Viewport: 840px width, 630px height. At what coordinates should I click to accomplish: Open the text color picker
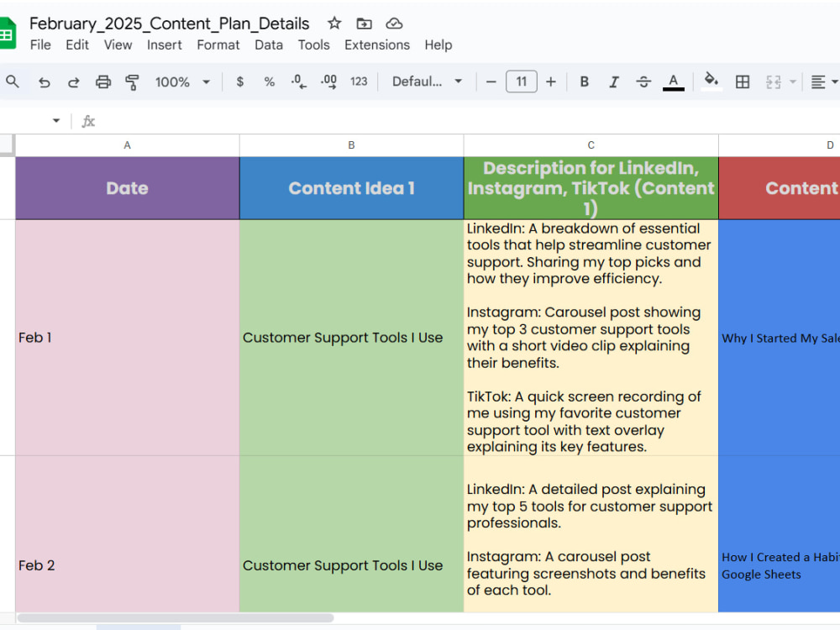click(x=674, y=82)
